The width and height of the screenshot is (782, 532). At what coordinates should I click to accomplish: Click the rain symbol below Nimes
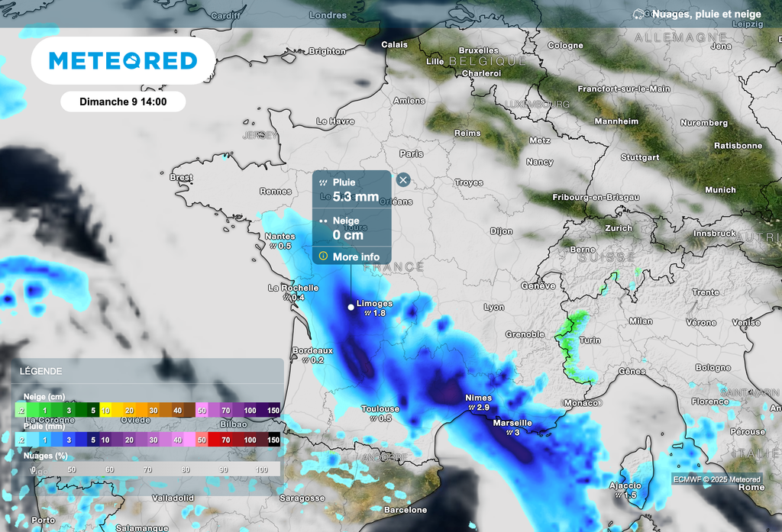click(471, 408)
